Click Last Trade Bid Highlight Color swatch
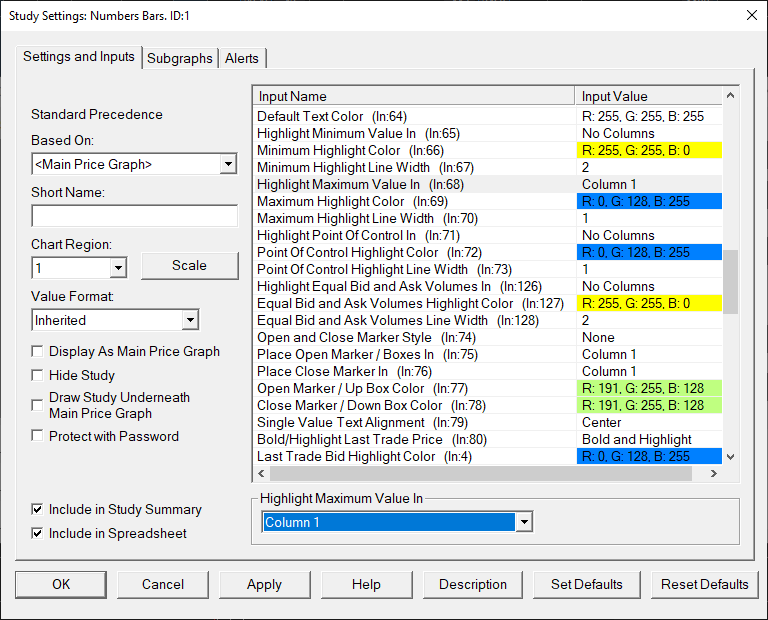This screenshot has width=768, height=620. pyautogui.click(x=649, y=456)
